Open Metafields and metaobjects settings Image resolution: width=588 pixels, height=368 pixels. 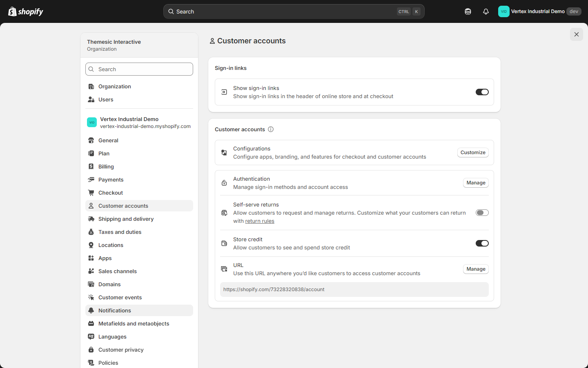(139, 323)
